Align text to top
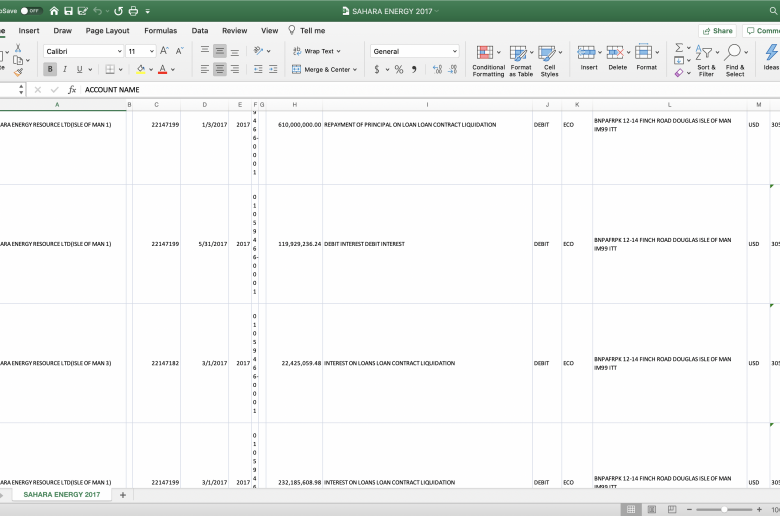The height and width of the screenshot is (516, 780). point(204,51)
